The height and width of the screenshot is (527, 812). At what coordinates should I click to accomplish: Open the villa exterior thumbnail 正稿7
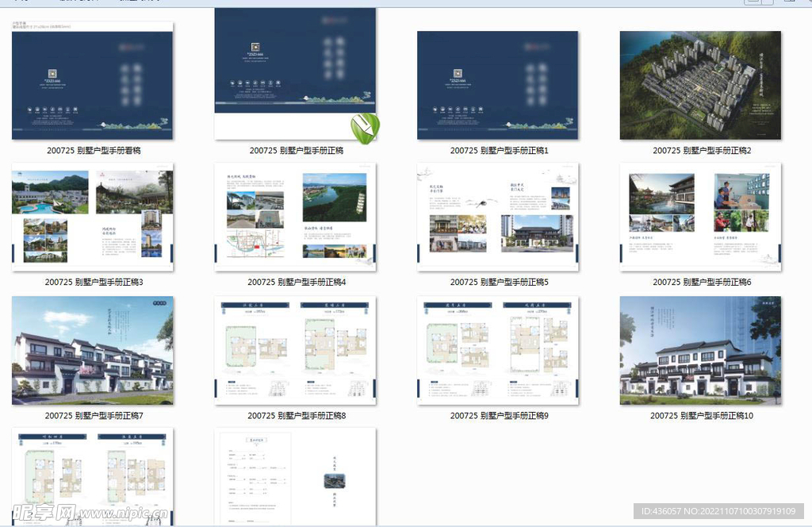click(92, 351)
